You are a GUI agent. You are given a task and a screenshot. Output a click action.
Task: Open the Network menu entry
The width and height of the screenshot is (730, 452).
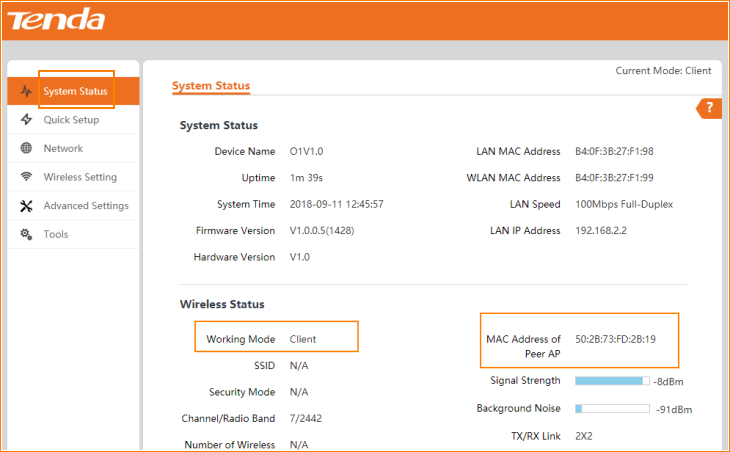[x=63, y=148]
